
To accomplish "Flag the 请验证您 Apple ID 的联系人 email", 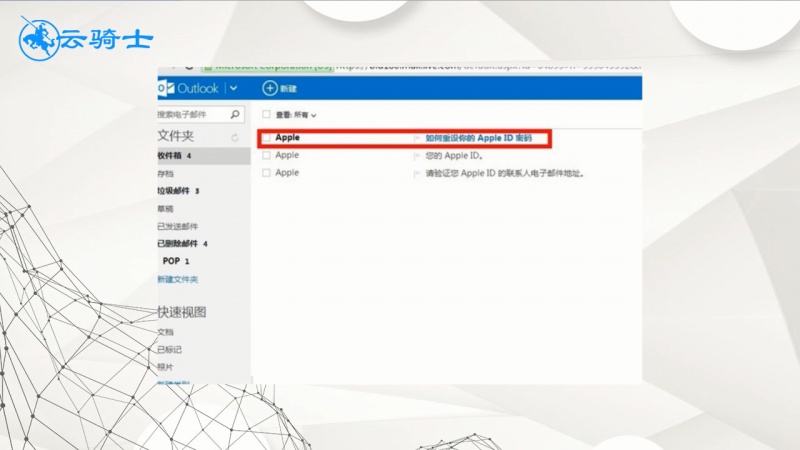I will (x=417, y=174).
